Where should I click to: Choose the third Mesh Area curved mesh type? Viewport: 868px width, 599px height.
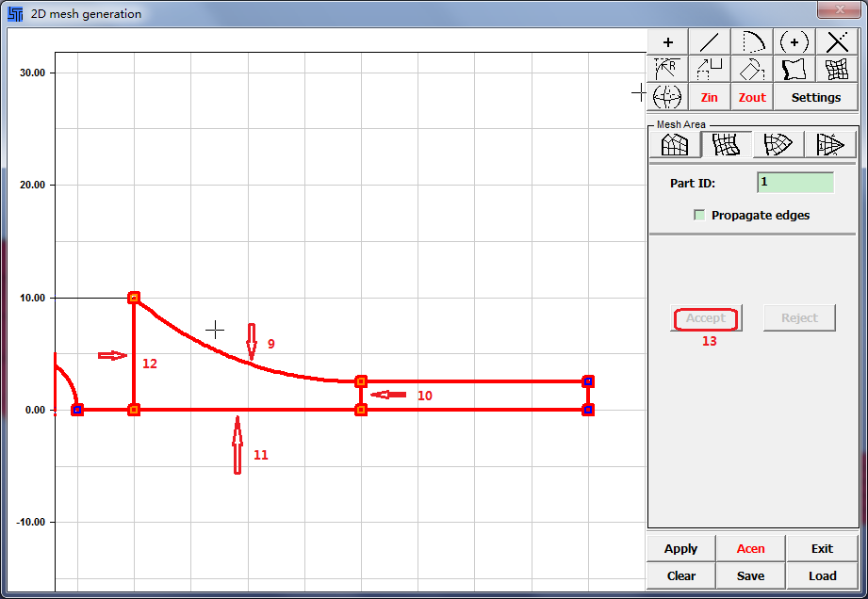[778, 145]
